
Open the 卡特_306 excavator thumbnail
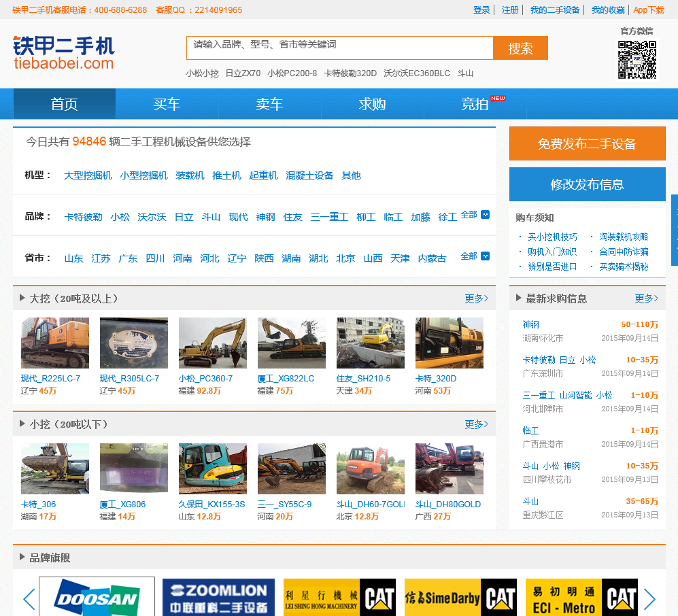[55, 469]
